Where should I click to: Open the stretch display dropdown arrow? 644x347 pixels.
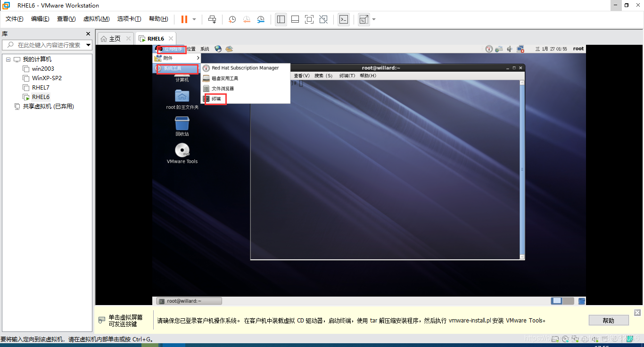coord(374,19)
